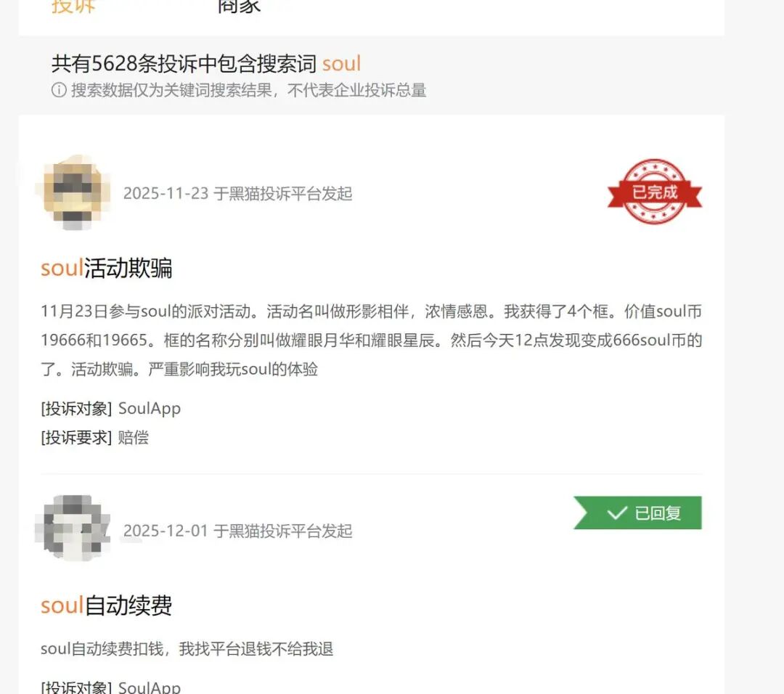Click the 2025-11-23 complaint date line

point(238,194)
